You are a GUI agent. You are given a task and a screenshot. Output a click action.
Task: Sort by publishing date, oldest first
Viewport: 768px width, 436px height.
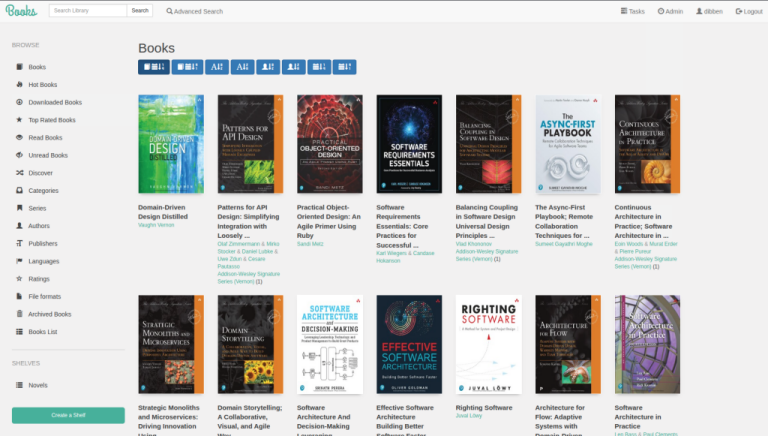pyautogui.click(x=345, y=67)
